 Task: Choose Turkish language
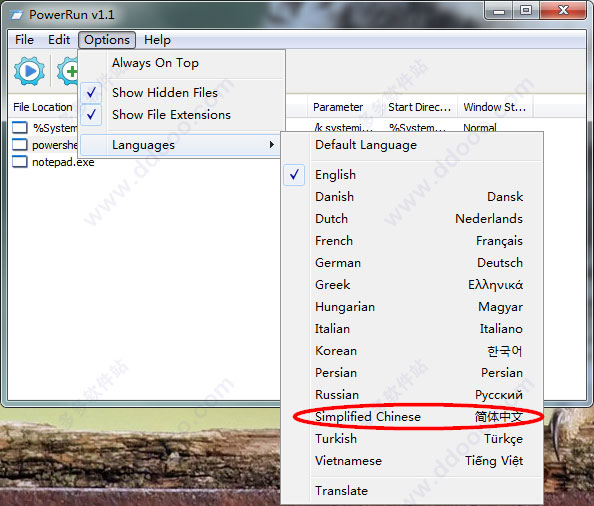[412, 439]
